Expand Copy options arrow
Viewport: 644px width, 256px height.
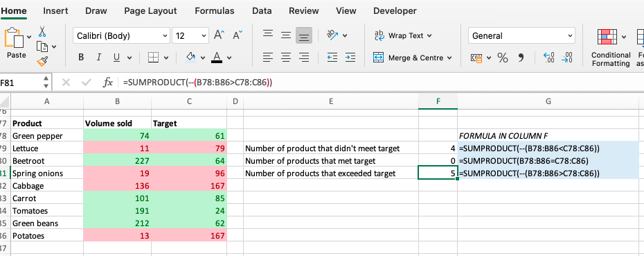(54, 47)
